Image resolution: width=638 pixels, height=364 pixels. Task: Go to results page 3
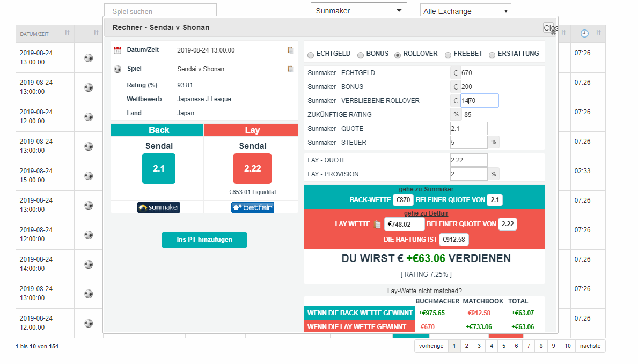coord(479,346)
